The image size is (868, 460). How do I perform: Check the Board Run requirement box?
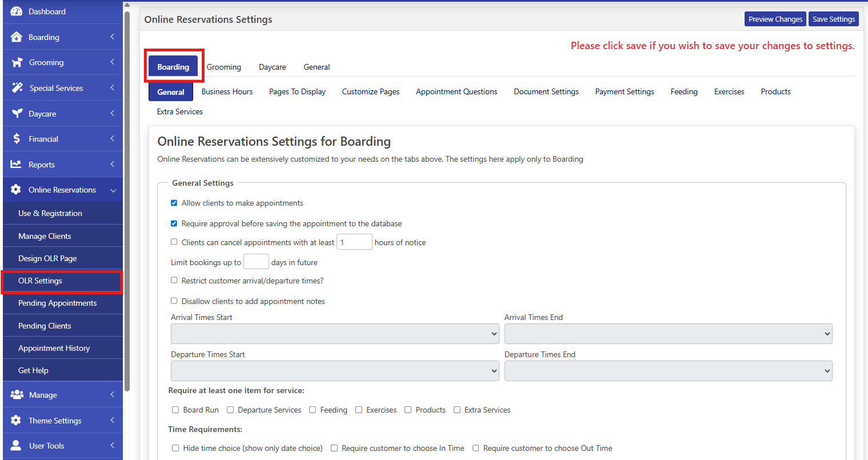pos(175,410)
